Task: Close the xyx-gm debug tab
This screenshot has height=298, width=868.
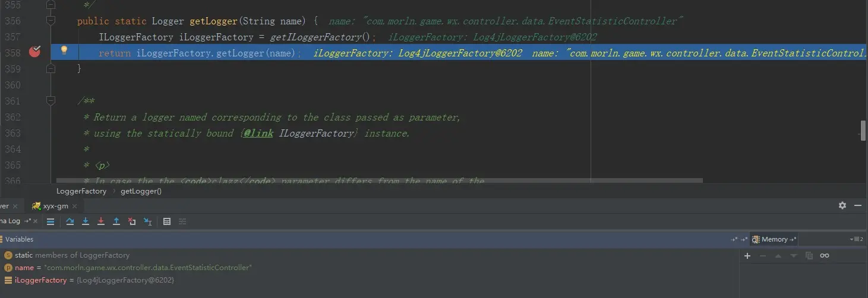Action: 74,207
